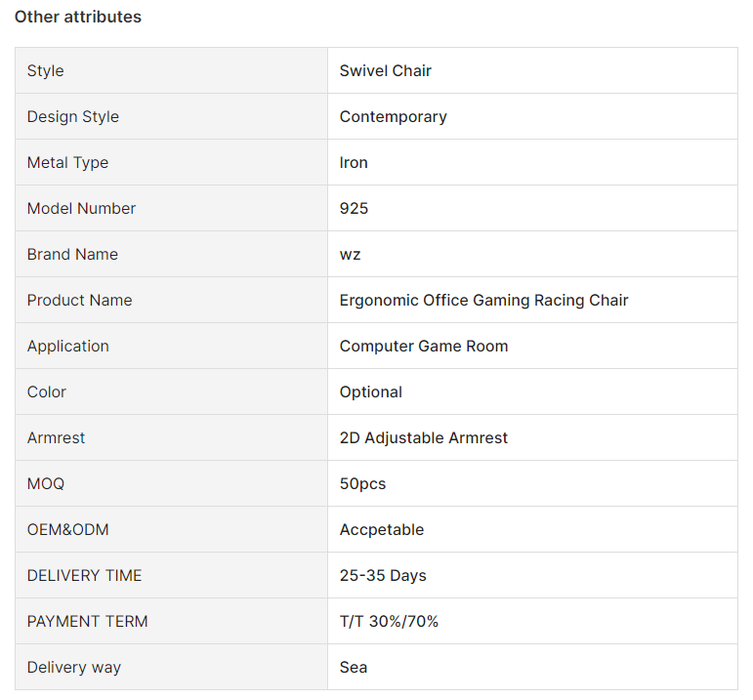This screenshot has height=700, width=753.
Task: Click the MOQ value '50pcs'
Action: pyautogui.click(x=362, y=483)
